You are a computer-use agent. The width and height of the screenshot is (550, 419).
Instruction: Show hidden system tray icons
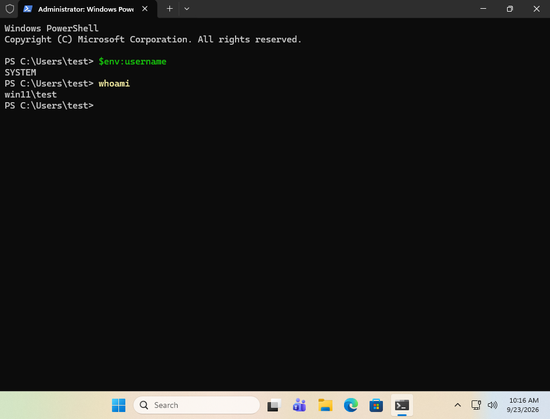(457, 405)
